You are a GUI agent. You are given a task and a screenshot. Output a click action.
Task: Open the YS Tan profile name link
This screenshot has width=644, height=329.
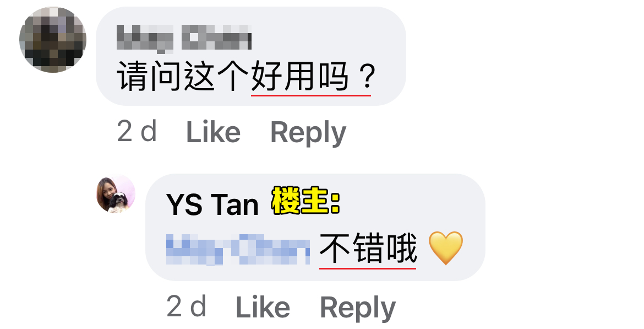[212, 204]
